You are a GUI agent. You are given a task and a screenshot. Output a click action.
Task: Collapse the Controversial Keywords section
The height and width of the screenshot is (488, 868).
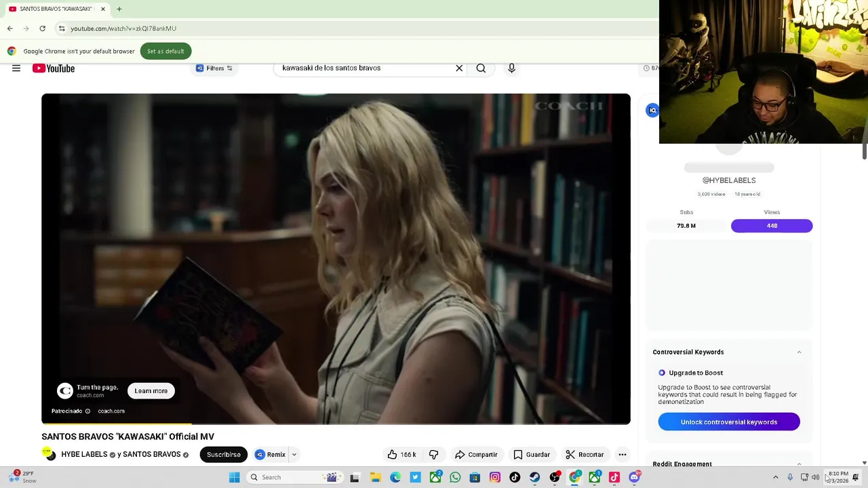pyautogui.click(x=799, y=352)
